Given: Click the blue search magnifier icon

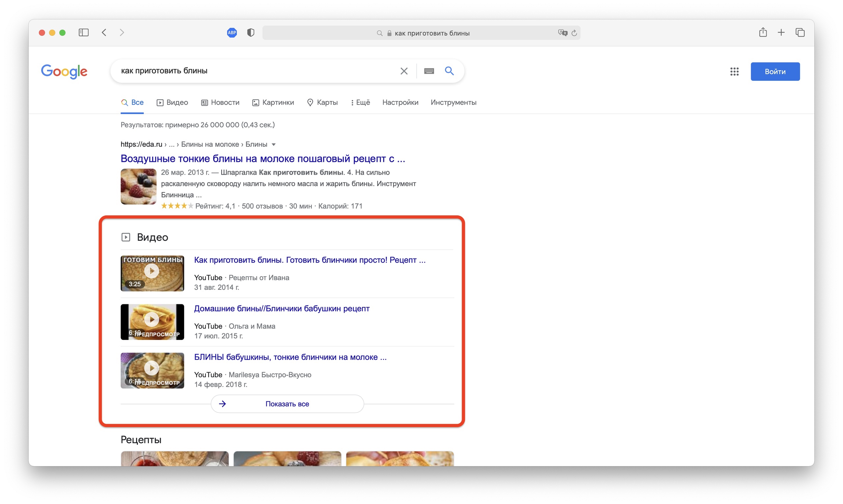Looking at the screenshot, I should pyautogui.click(x=449, y=71).
